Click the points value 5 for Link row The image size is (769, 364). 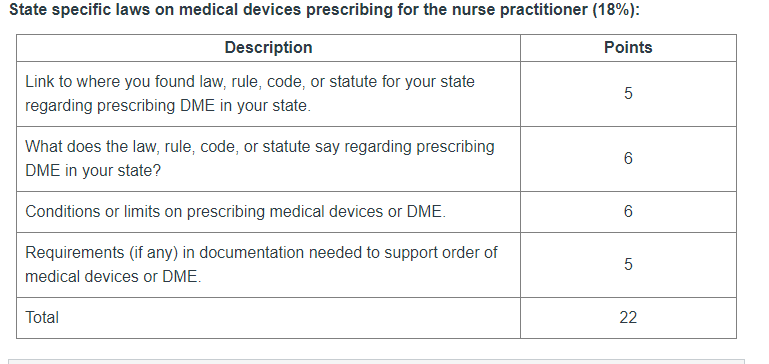tap(628, 93)
